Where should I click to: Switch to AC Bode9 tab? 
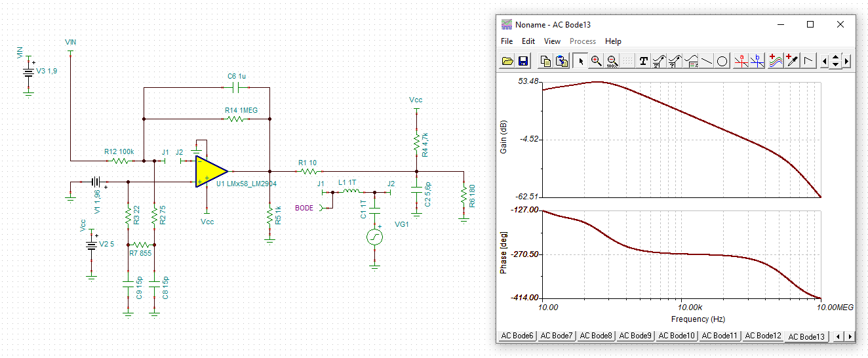click(636, 336)
